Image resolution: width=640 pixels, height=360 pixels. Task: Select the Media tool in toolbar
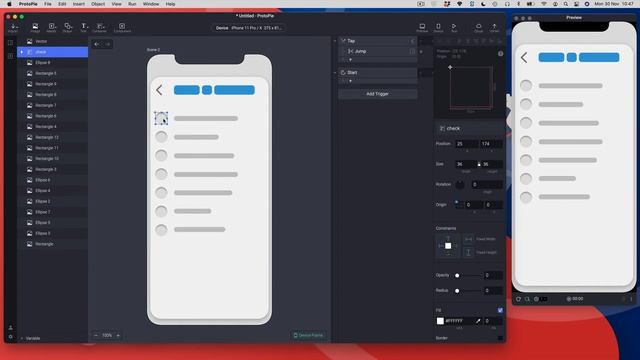pyautogui.click(x=51, y=28)
